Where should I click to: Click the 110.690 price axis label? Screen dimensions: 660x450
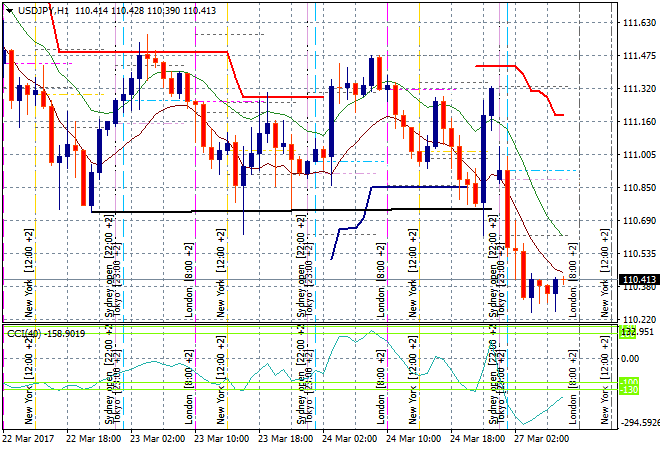(x=636, y=220)
